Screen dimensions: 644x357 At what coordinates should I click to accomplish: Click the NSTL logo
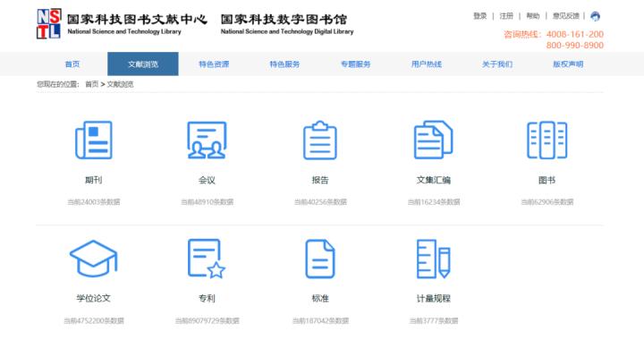click(x=49, y=24)
